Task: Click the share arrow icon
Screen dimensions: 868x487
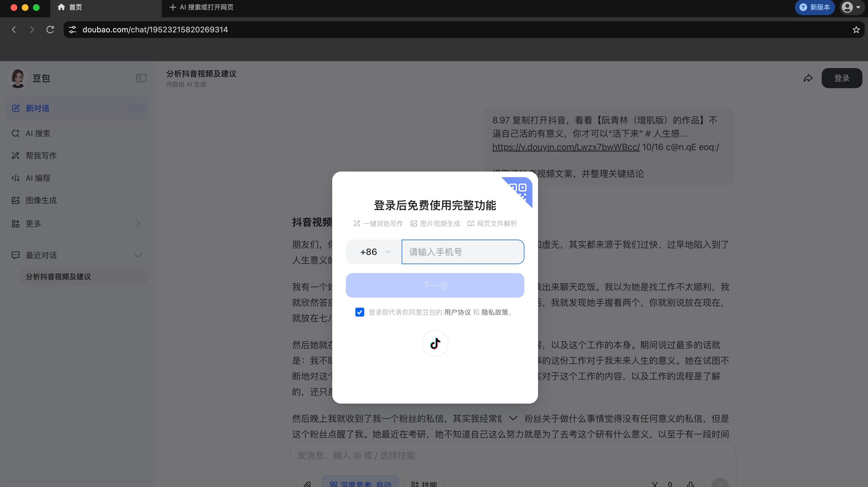Action: pyautogui.click(x=808, y=78)
